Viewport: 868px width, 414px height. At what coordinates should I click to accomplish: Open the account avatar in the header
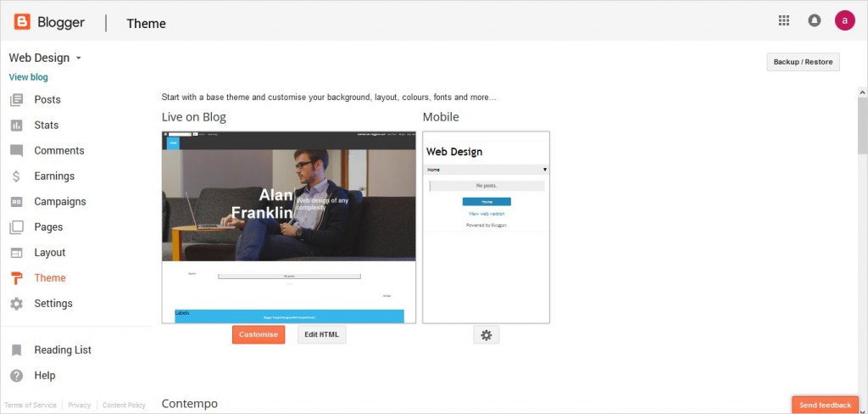tap(845, 20)
